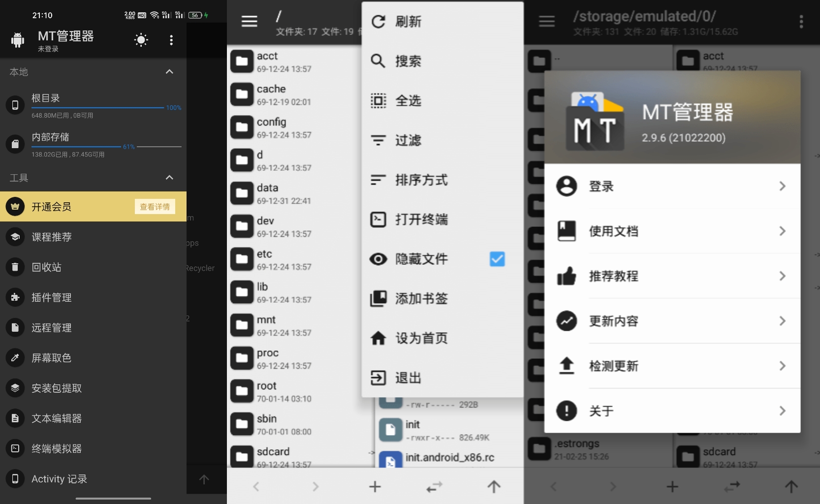Open the config folder
The image size is (820, 504).
point(294,127)
